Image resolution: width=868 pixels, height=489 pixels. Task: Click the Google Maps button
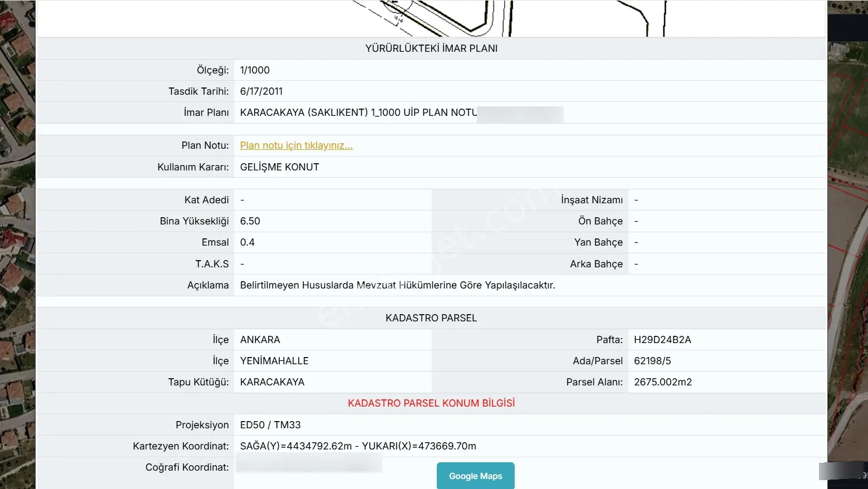tap(475, 476)
